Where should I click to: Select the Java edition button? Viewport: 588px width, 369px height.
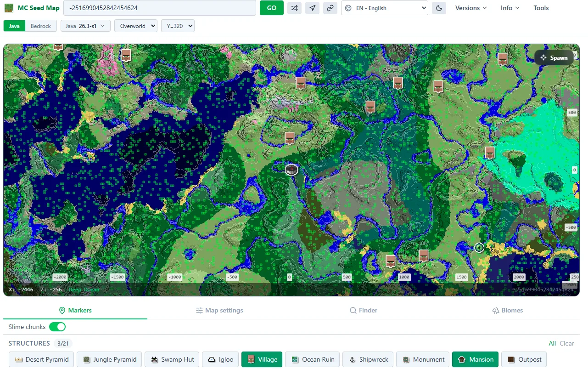click(14, 26)
